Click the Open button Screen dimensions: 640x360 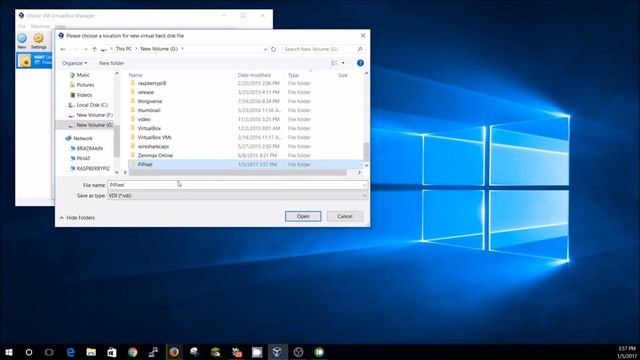303,216
